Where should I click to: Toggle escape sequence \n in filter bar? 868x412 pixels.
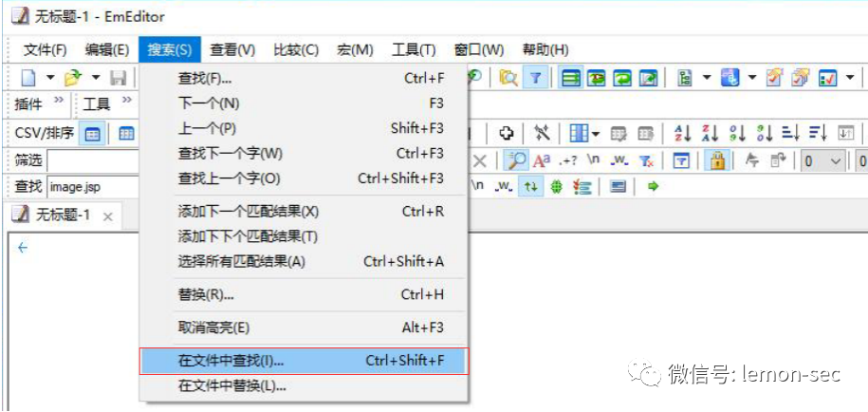coord(594,160)
